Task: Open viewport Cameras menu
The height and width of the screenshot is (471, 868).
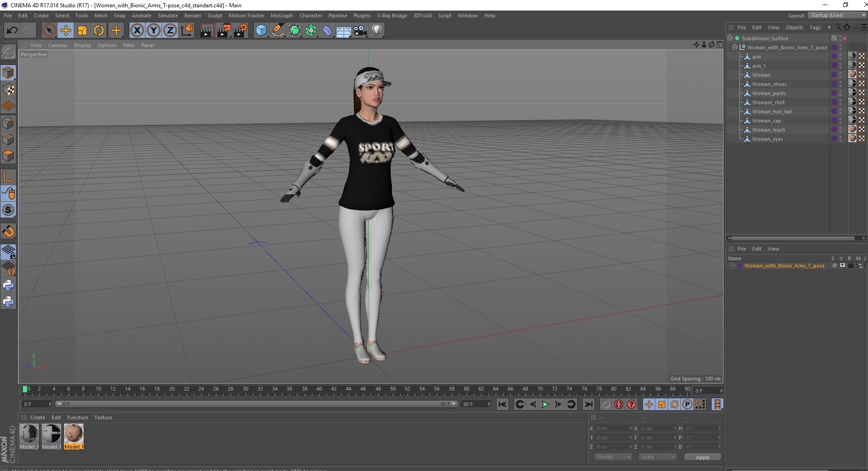Action: [x=58, y=45]
